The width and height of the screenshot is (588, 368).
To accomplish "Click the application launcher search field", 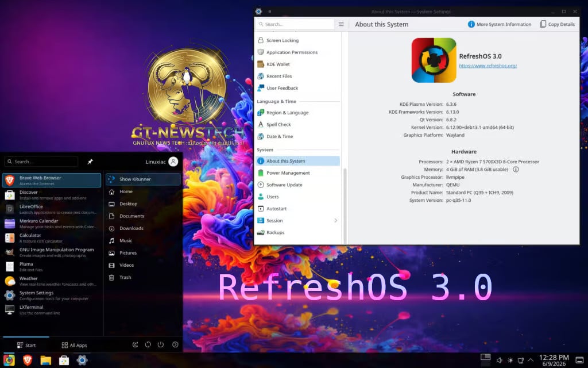I will [x=41, y=162].
